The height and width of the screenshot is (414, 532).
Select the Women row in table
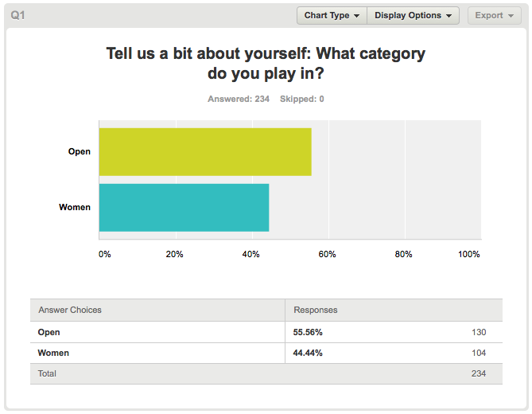[266, 353]
